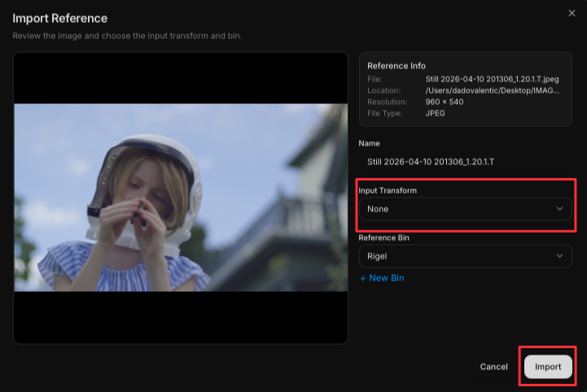Cancel the reference import
This screenshot has height=392, width=587.
(x=494, y=367)
